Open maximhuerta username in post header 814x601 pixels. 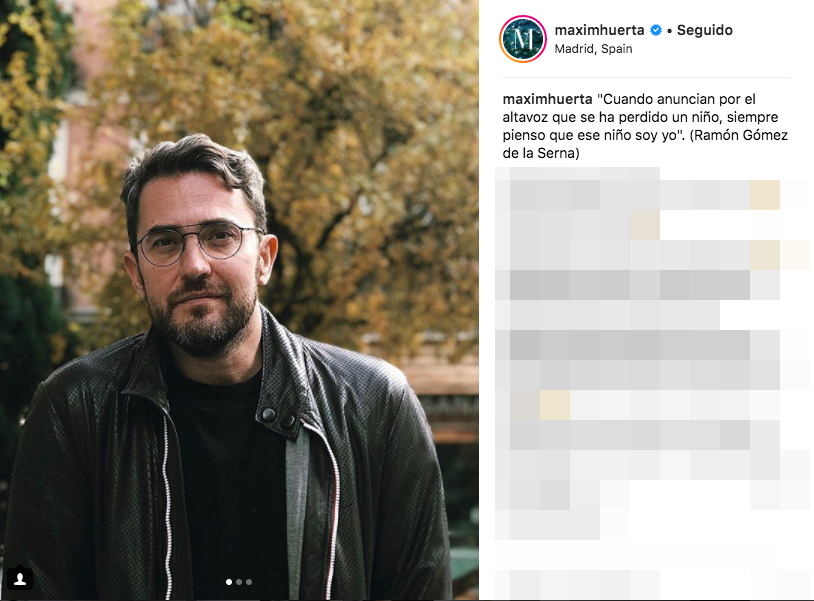[x=599, y=30]
